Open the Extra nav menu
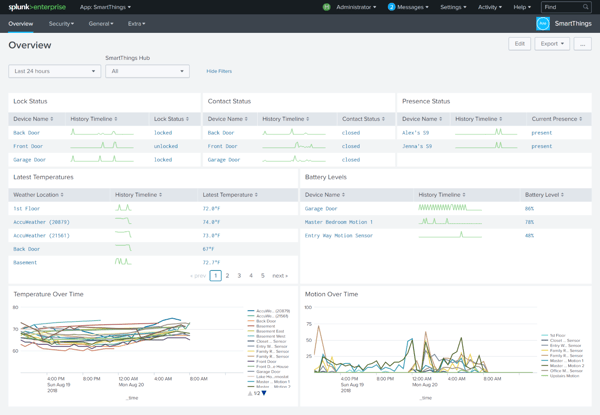 pyautogui.click(x=136, y=24)
